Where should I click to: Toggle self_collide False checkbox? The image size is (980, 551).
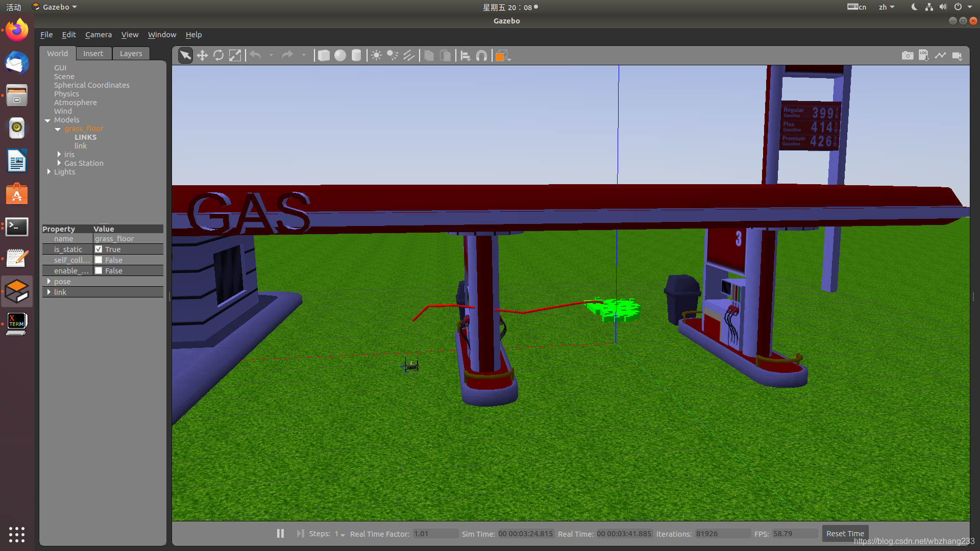99,260
